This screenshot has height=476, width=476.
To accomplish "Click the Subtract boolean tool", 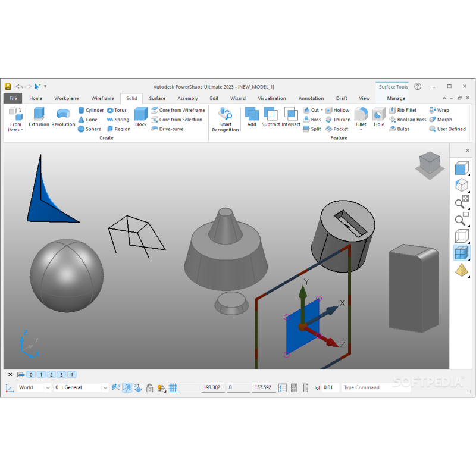I will point(271,117).
